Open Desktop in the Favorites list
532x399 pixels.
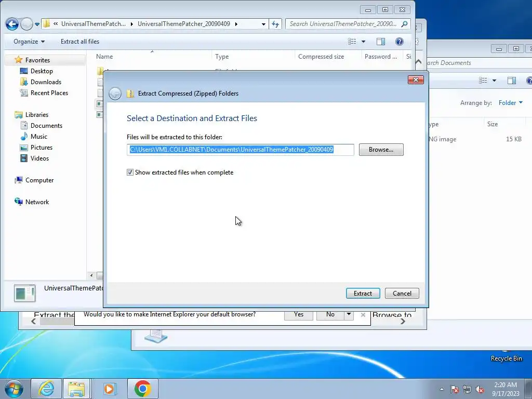pyautogui.click(x=42, y=71)
